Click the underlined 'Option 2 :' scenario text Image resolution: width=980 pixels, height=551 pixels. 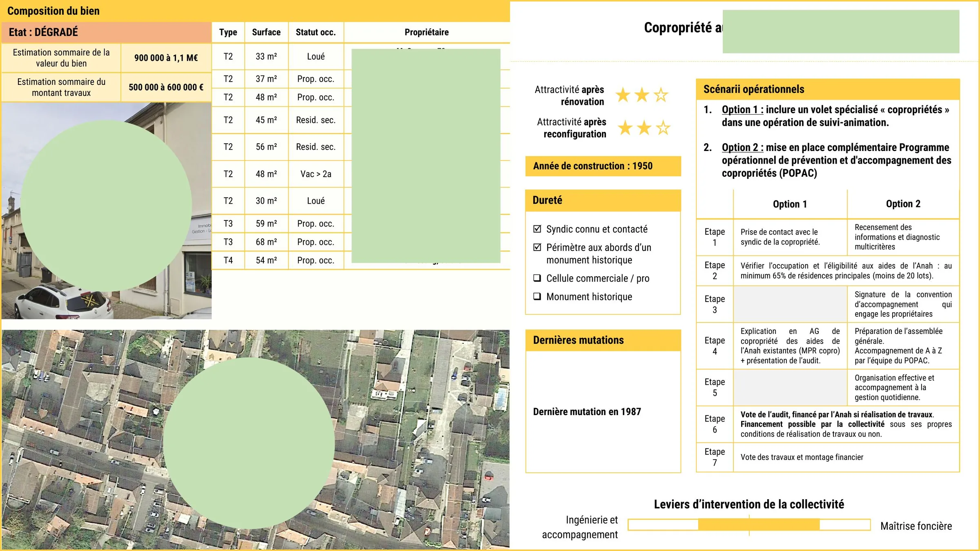tap(742, 147)
